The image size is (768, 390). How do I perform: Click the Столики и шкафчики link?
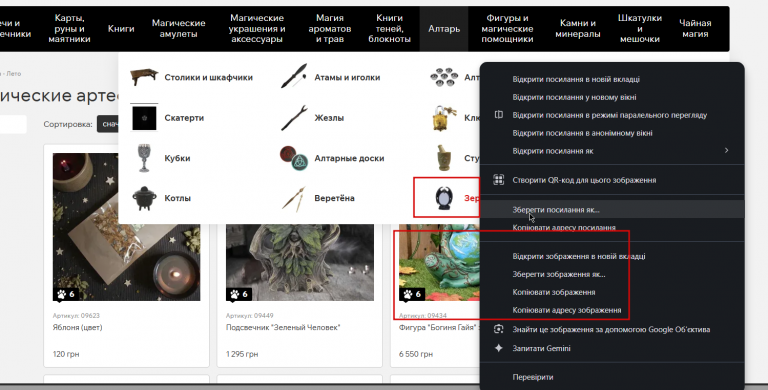(x=209, y=77)
